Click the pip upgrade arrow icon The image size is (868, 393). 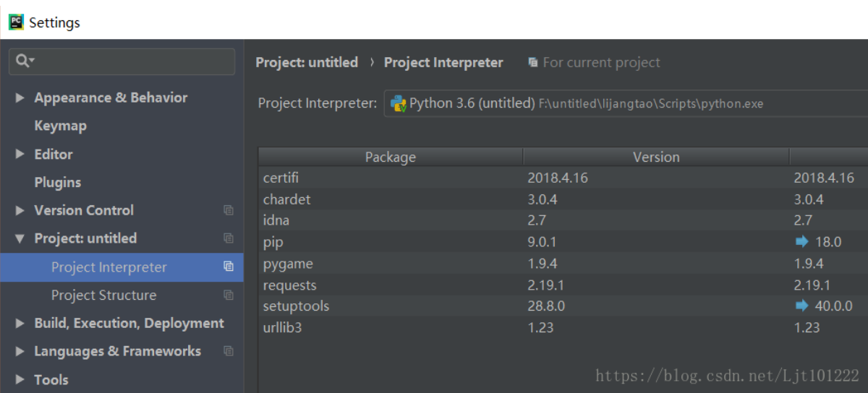[801, 242]
